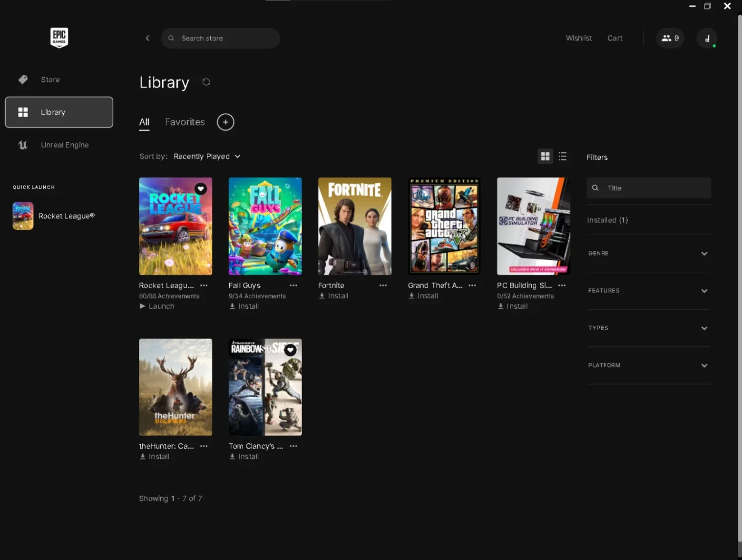This screenshot has height=560, width=742.
Task: Launch Rocket League
Action: (x=157, y=306)
